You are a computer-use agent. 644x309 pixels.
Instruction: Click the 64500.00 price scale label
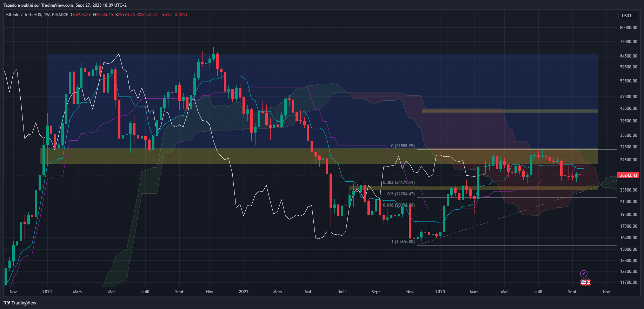tap(629, 56)
